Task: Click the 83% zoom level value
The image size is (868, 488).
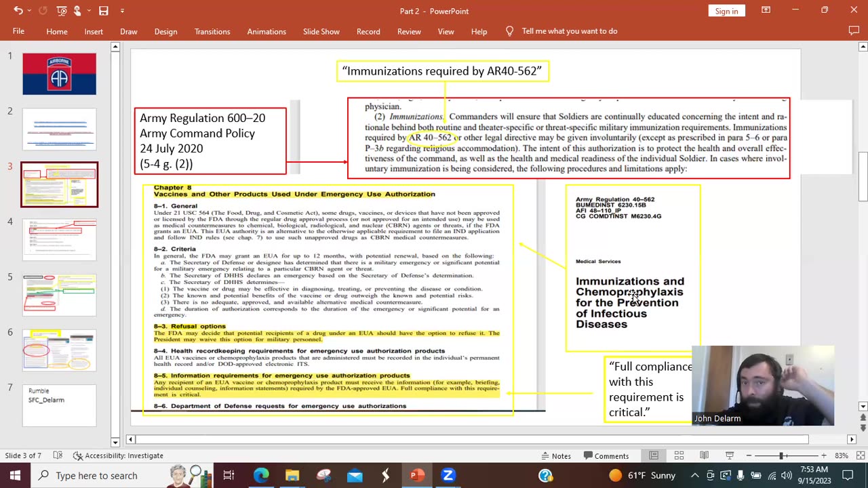Action: [842, 455]
